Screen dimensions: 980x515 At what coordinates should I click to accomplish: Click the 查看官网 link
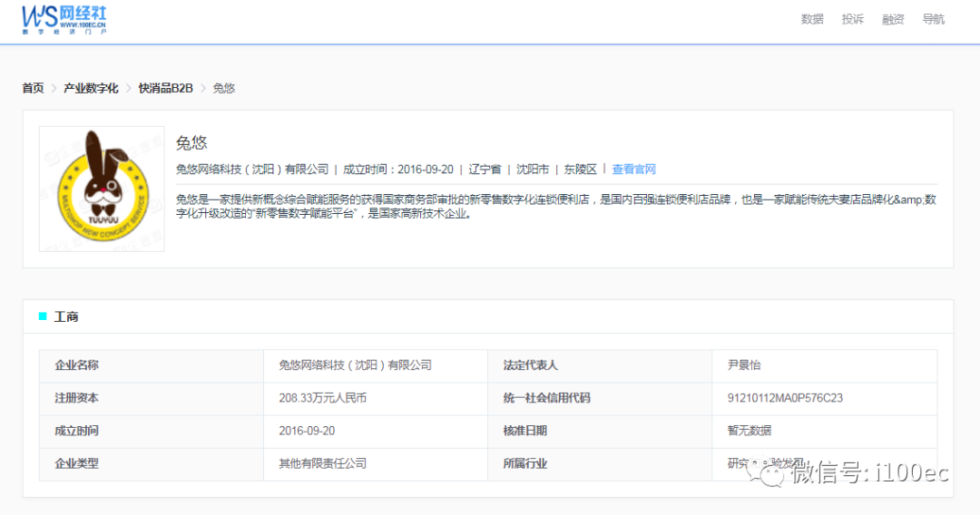[x=633, y=170]
